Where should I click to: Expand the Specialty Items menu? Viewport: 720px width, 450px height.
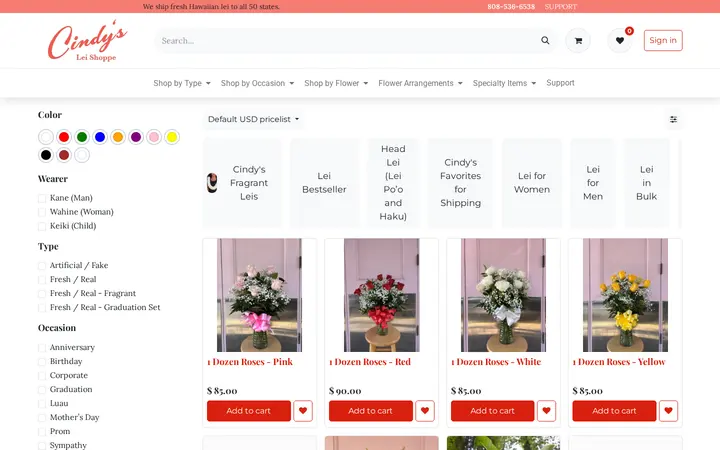coord(504,83)
